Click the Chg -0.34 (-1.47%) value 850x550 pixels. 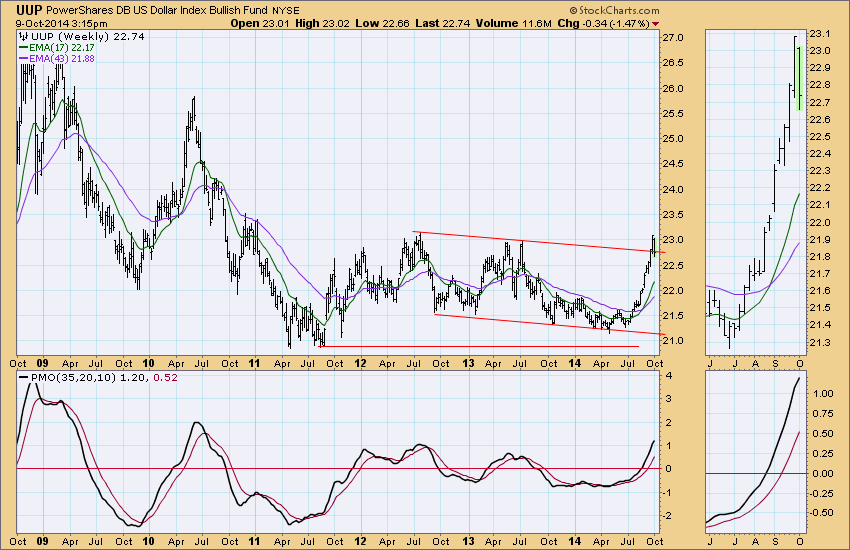603,23
